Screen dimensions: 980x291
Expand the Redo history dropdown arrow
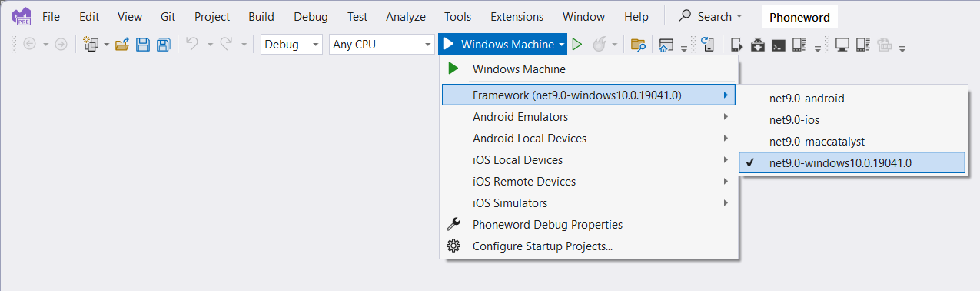(244, 45)
